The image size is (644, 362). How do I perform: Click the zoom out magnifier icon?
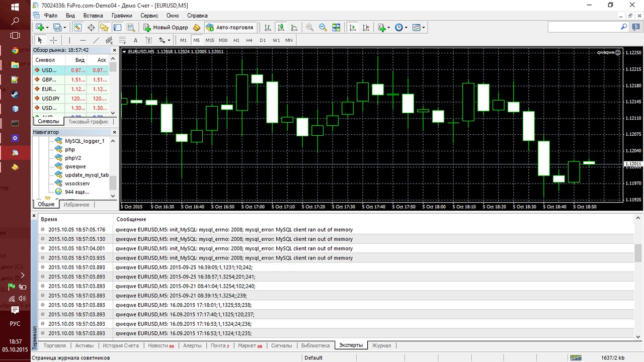pos(323,28)
